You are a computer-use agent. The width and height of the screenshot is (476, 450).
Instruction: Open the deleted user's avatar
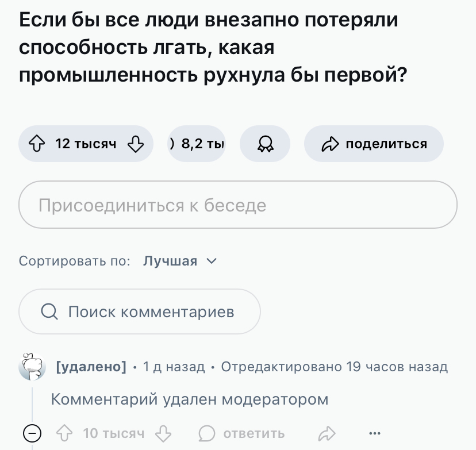pos(32,367)
